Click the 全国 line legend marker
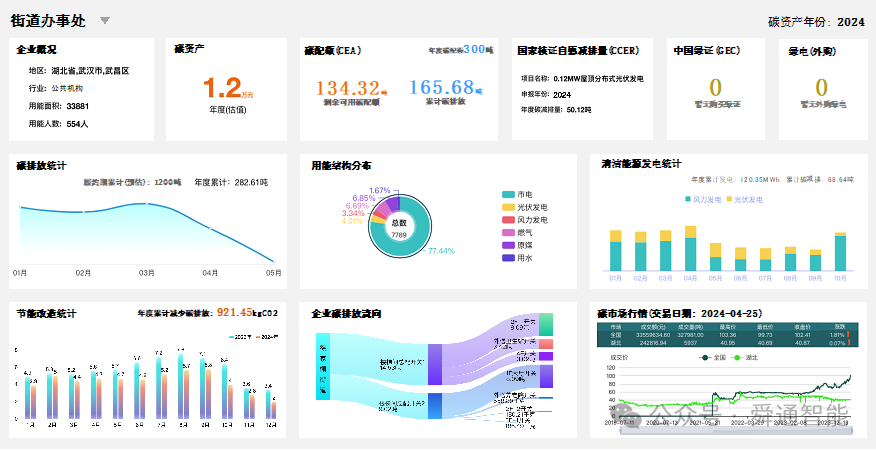The image size is (876, 450). (x=706, y=357)
